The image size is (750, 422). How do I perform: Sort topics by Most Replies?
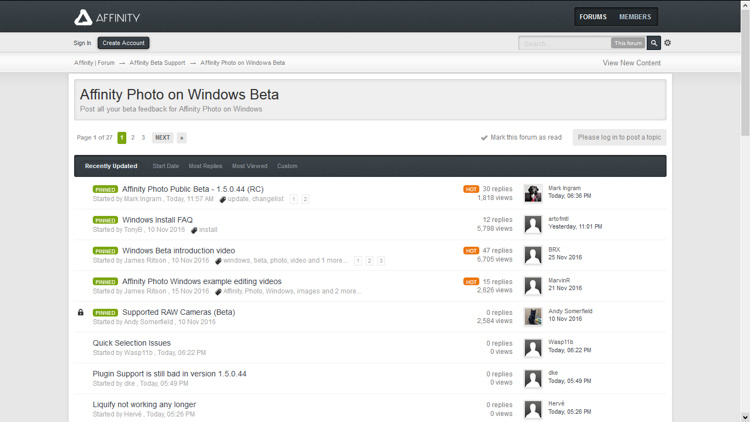click(x=205, y=166)
